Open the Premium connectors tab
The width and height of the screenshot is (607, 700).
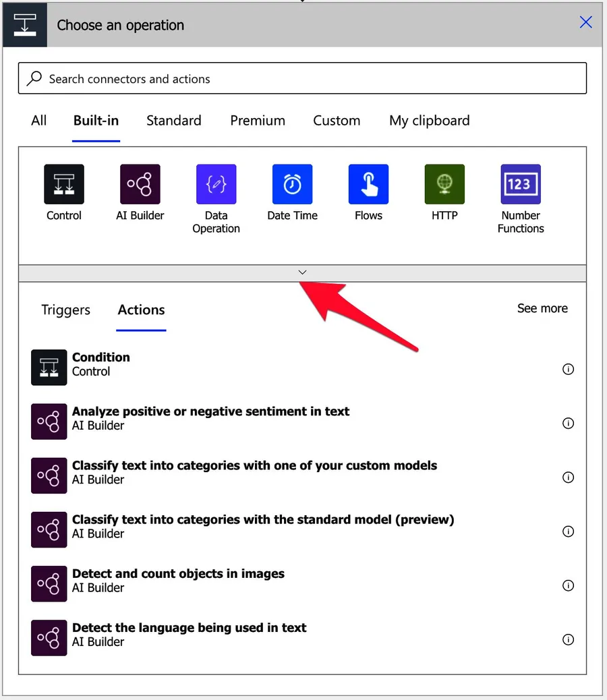258,121
